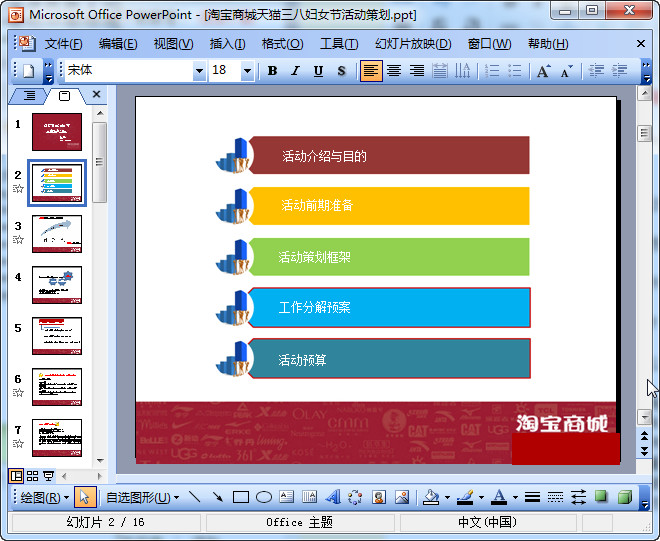This screenshot has height=541, width=660.
Task: Center align text
Action: 394,71
